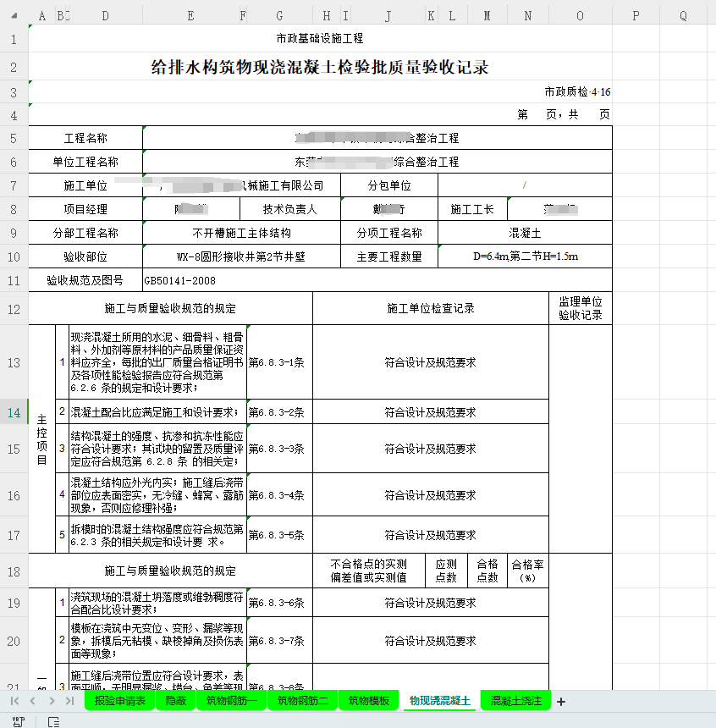Jump to first sheet with navigation arrow
716x728 pixels.
14,701
